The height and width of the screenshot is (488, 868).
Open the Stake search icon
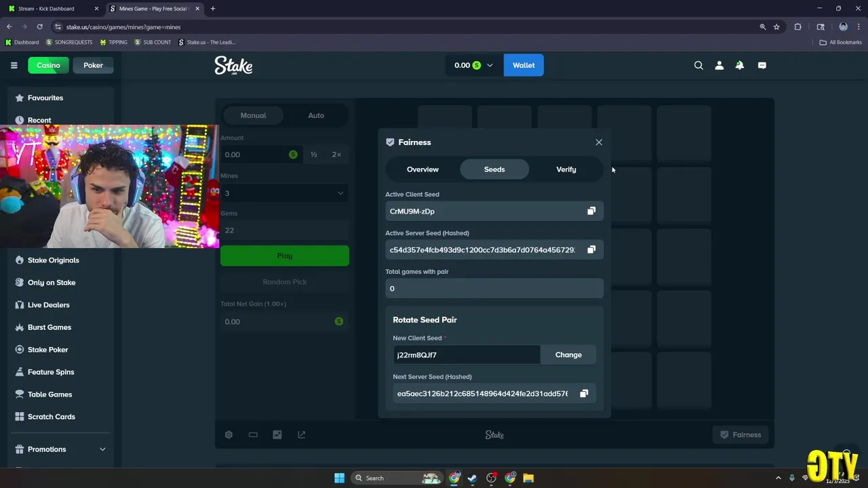click(698, 66)
